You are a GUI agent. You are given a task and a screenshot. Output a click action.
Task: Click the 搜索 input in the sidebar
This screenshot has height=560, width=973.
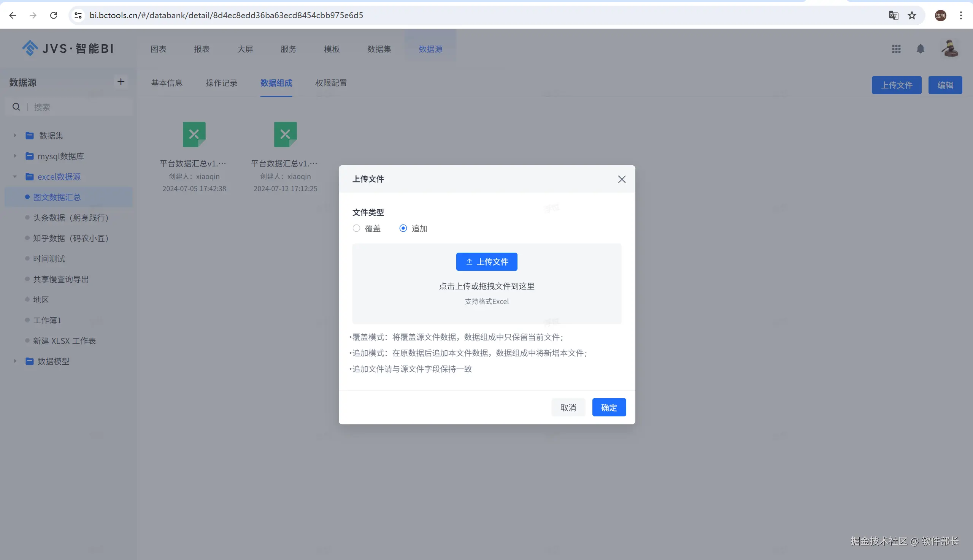(x=77, y=107)
